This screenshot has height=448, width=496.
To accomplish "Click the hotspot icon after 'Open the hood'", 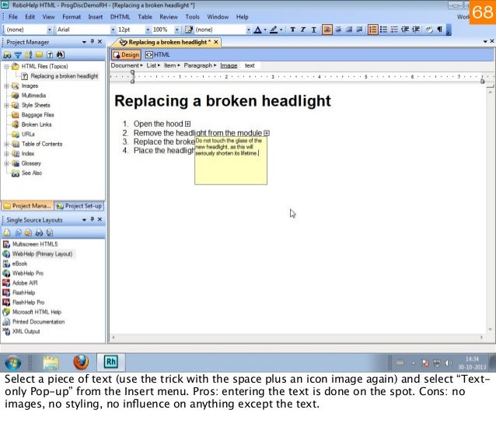I will tap(187, 124).
